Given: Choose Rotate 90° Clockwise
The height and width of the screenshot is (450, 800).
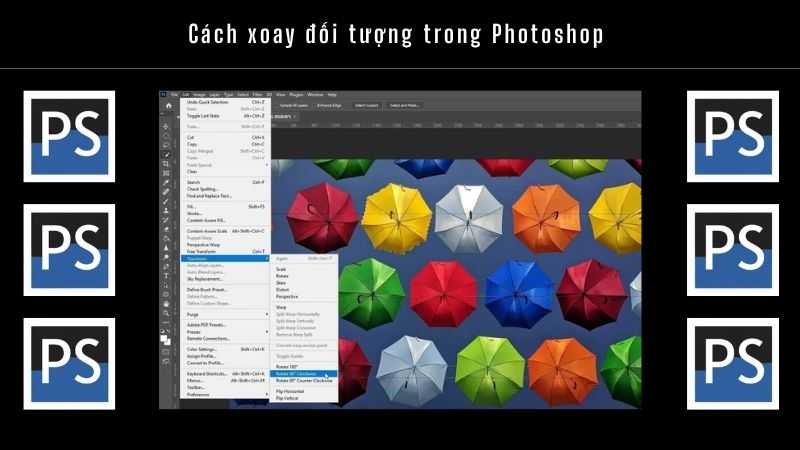Looking at the screenshot, I should coord(304,374).
